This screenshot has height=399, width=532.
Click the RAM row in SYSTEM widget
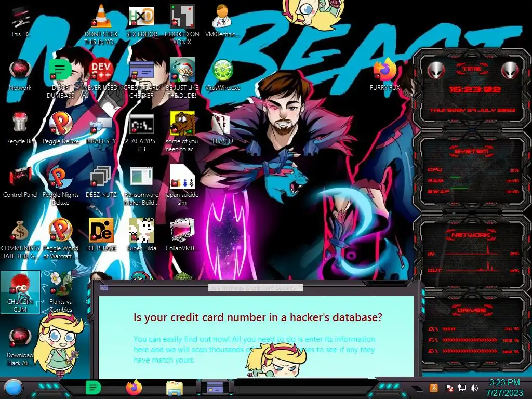(x=473, y=181)
